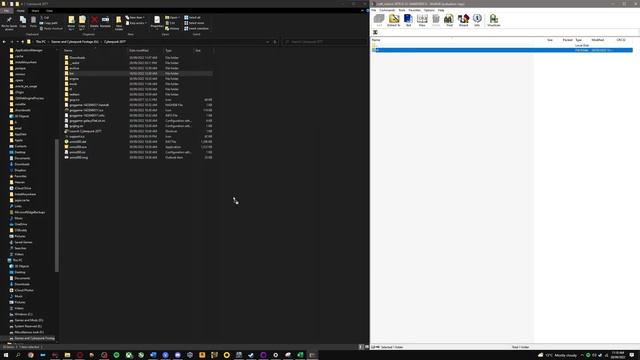The height and width of the screenshot is (360, 640).
Task: Open the Tools menu in WinRAR
Action: pos(402,10)
